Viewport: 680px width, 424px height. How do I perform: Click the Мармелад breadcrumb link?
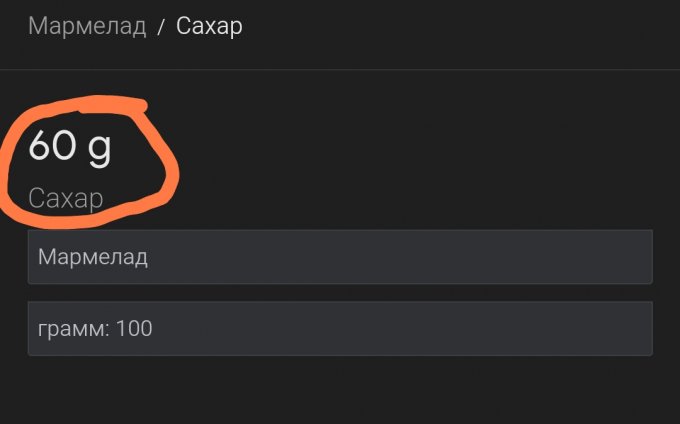(x=87, y=26)
